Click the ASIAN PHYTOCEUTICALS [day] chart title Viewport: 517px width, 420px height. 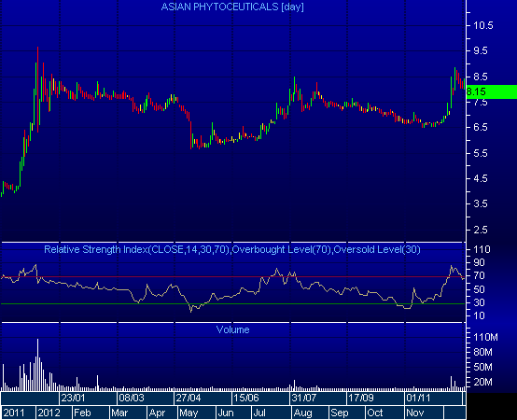tap(232, 7)
